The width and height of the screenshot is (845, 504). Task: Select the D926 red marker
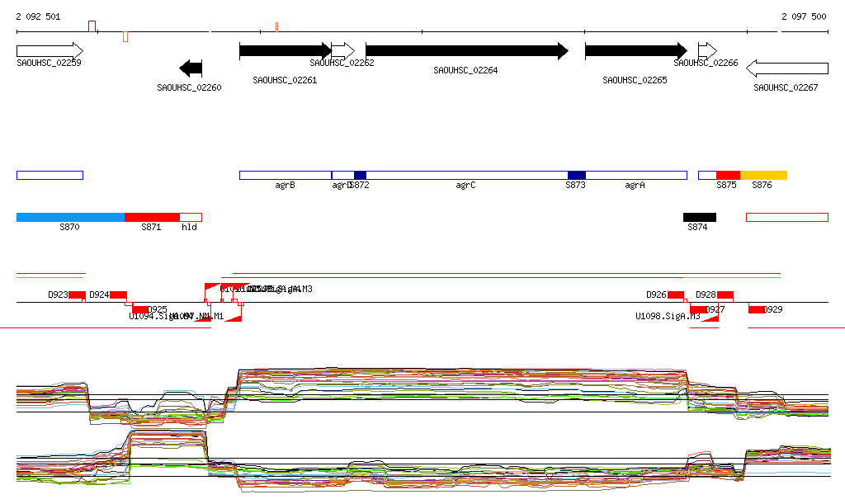point(675,294)
